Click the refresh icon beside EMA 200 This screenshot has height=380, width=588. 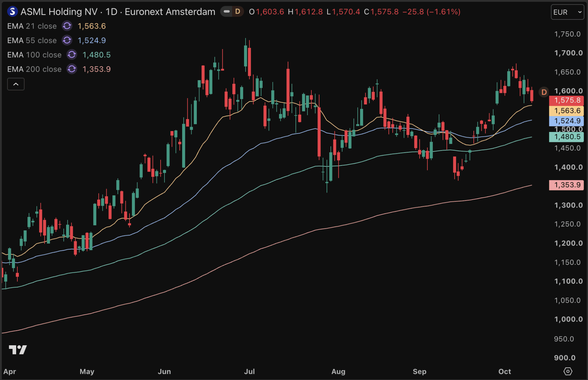pos(72,69)
